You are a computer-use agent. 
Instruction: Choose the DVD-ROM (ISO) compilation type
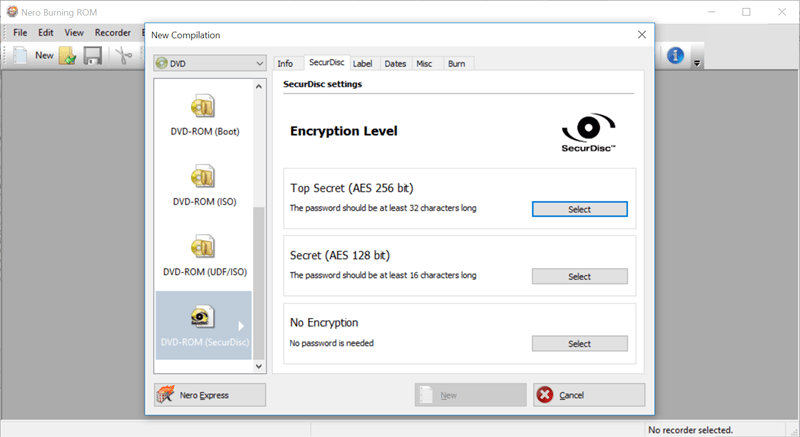pos(205,185)
